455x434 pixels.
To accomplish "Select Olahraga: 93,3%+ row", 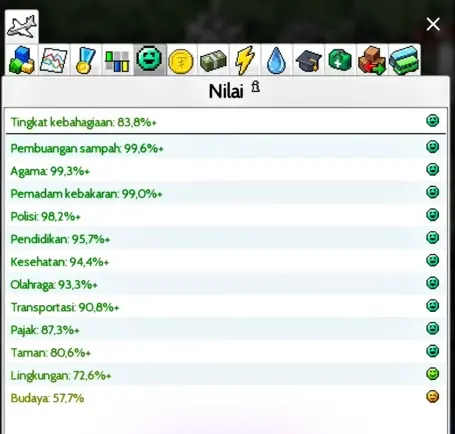I will tap(226, 284).
